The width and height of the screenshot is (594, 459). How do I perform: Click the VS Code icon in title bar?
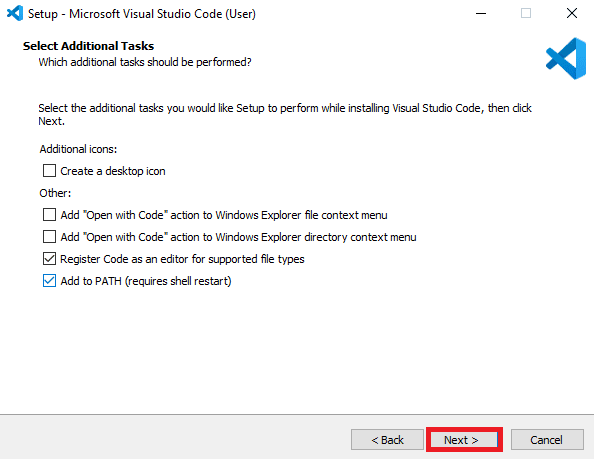point(15,14)
